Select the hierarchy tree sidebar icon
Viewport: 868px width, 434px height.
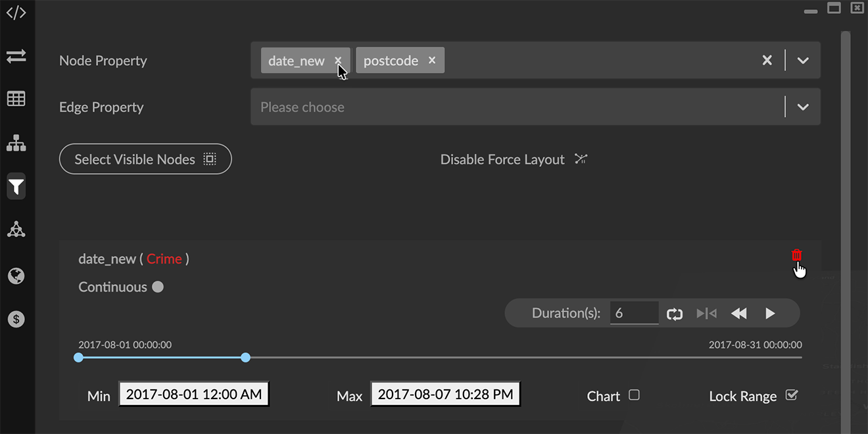click(x=16, y=143)
